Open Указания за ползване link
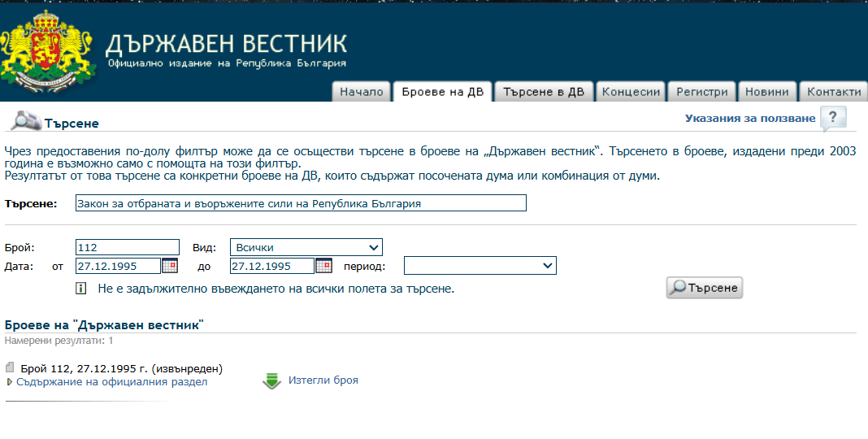 point(750,119)
